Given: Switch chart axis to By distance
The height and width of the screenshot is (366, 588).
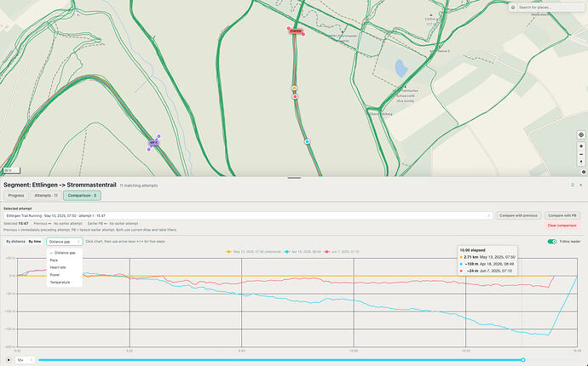Looking at the screenshot, I should 15,242.
